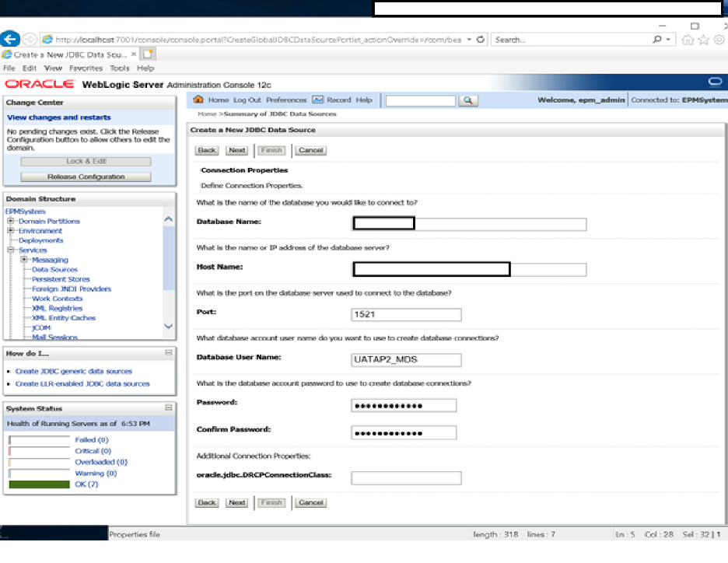The height and width of the screenshot is (563, 728).
Task: Open the Tools menu
Action: (x=119, y=68)
